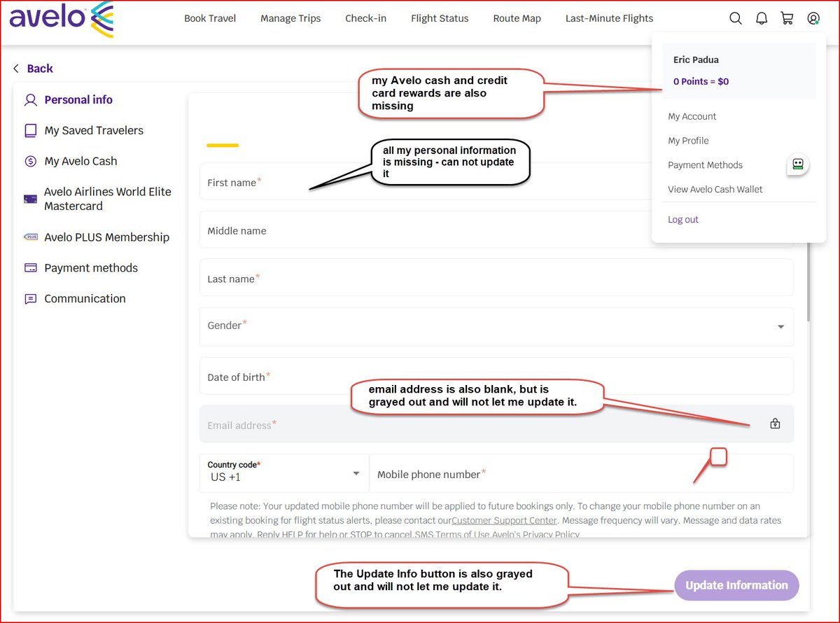Open Payment methods section

point(91,268)
